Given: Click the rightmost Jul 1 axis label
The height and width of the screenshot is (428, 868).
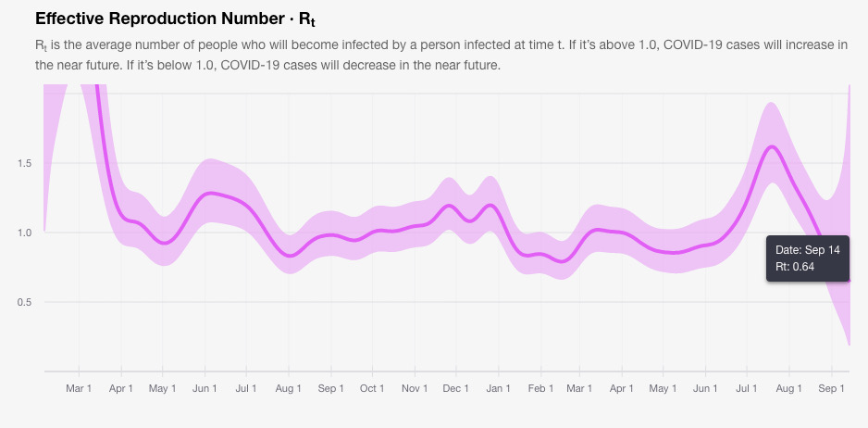Looking at the screenshot, I should pyautogui.click(x=747, y=388).
